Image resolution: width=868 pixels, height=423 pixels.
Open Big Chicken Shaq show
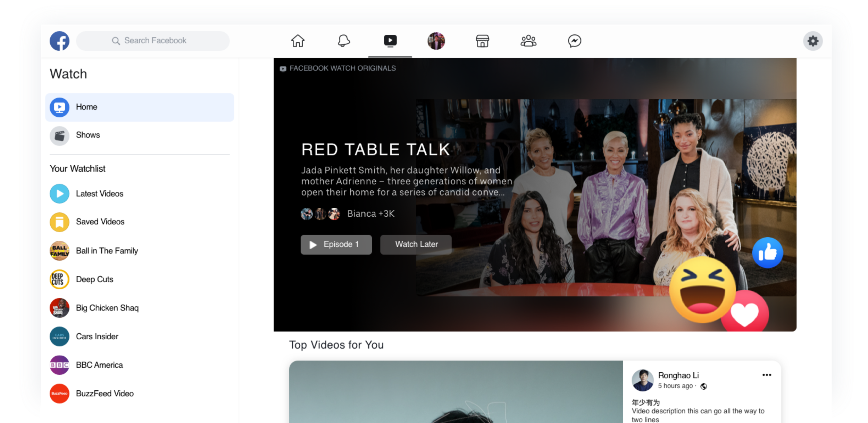140,308
